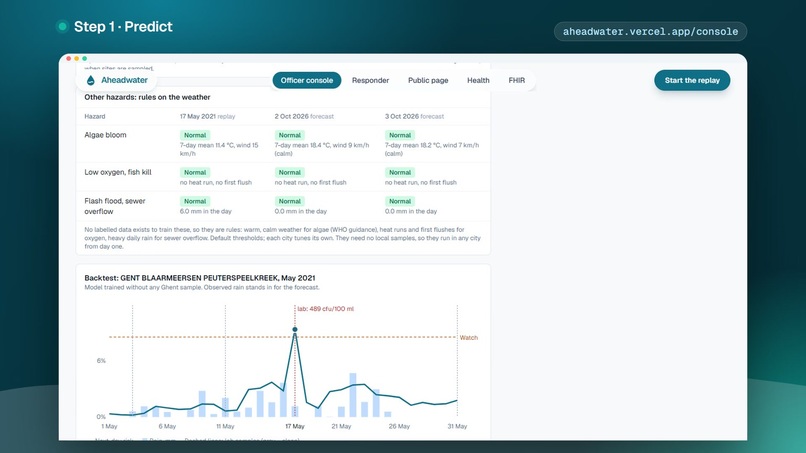This screenshot has height=453, width=806.
Task: Click the lab 489 cfu/100 ml peak data point
Action: coord(295,330)
